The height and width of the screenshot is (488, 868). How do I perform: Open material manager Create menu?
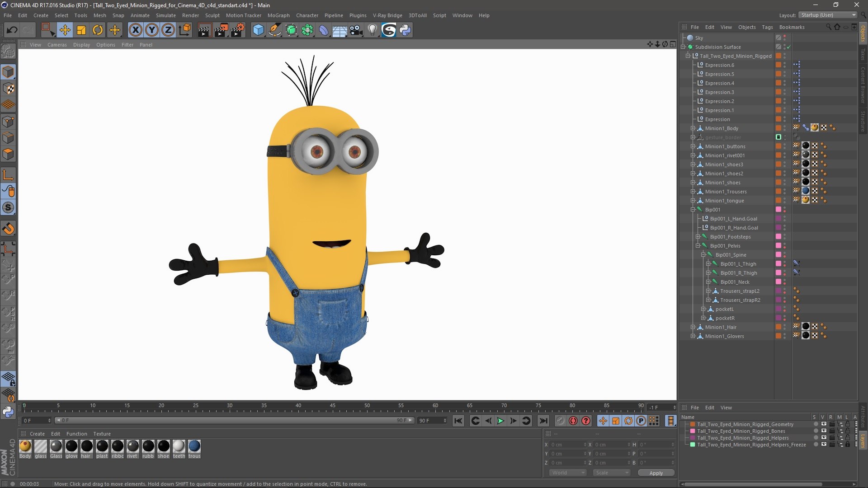pyautogui.click(x=37, y=434)
